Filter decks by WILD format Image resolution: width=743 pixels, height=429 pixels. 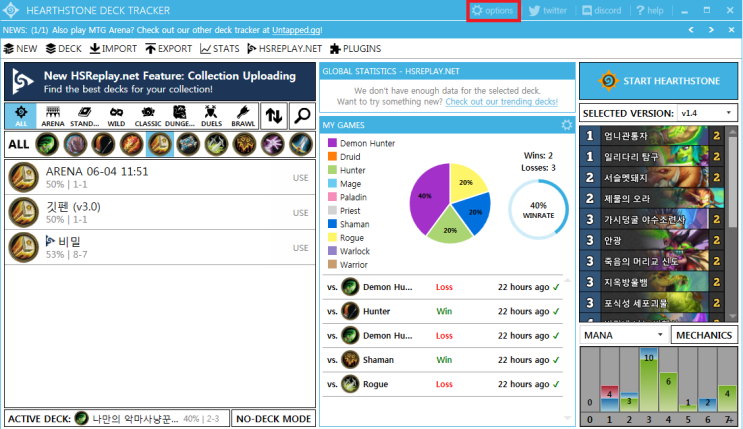coord(116,116)
